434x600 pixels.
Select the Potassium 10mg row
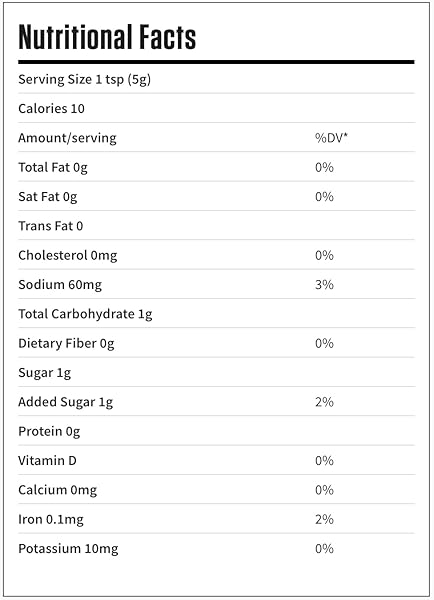[x=216, y=549]
